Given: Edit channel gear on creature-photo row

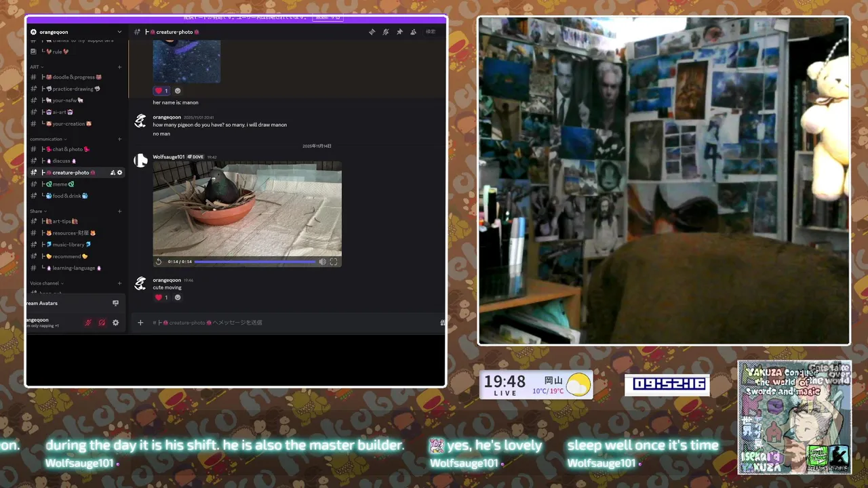Looking at the screenshot, I should coord(120,173).
